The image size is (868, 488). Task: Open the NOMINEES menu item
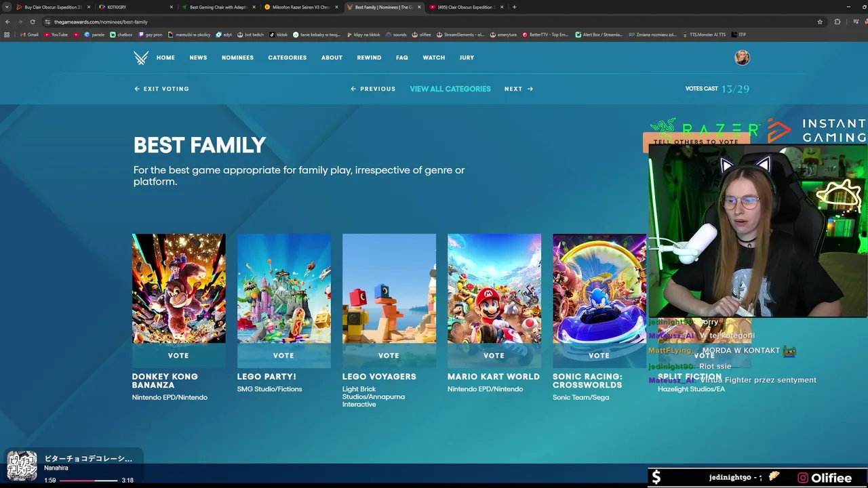point(237,58)
